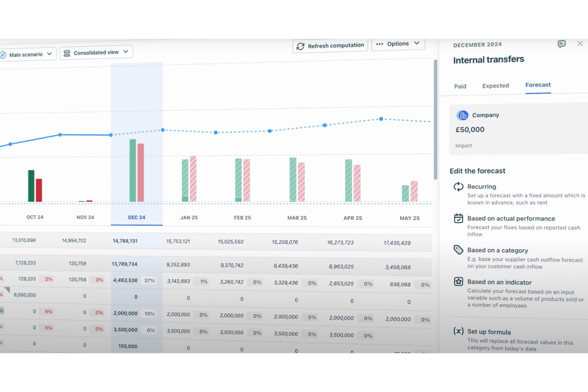This screenshot has width=588, height=392.
Task: Click the cell value 17,435,429
Action: [397, 243]
